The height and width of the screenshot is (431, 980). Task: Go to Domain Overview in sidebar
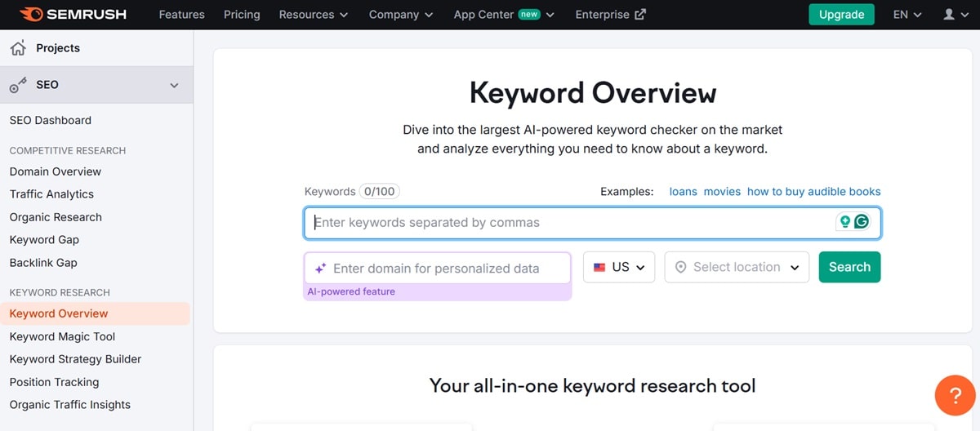point(56,171)
